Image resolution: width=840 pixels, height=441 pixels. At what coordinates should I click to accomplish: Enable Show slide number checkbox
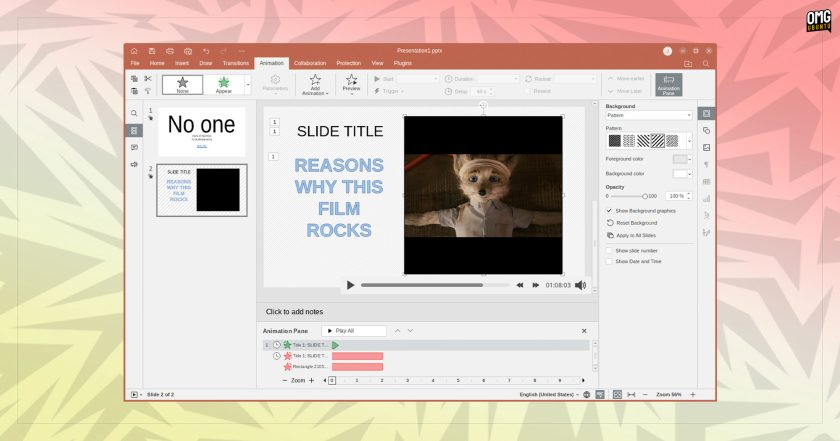pos(609,250)
